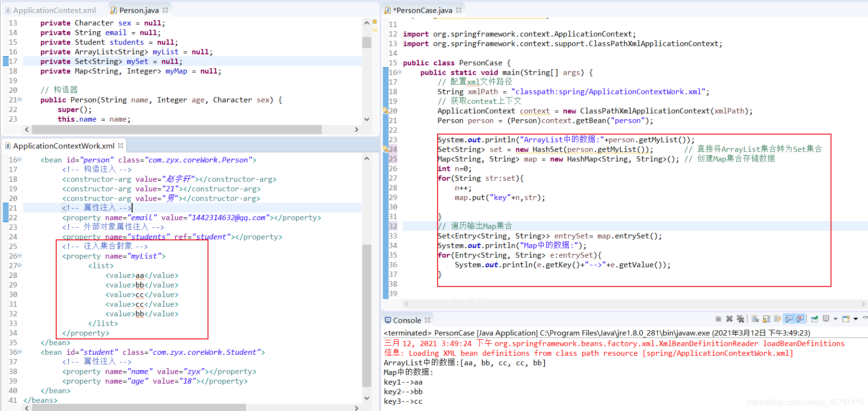Collapse Person constructor fold at line 21
This screenshot has width=868, height=411.
pyautogui.click(x=20, y=100)
